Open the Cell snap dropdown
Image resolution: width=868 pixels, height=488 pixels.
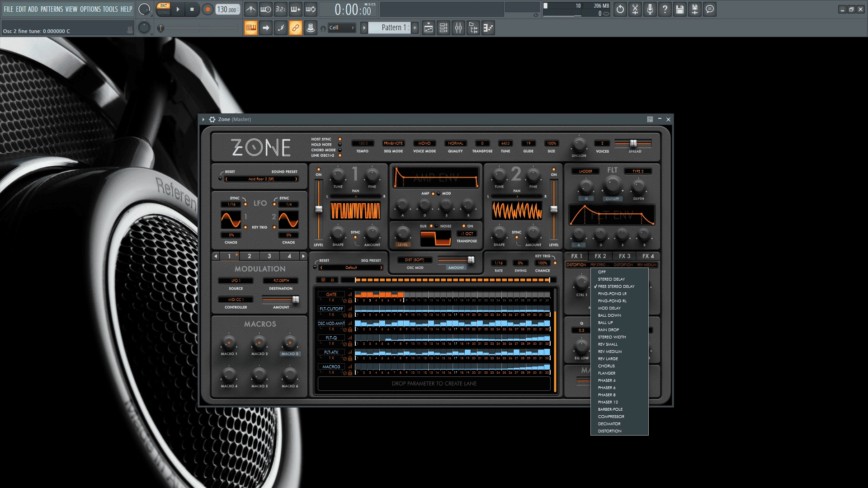coord(342,28)
